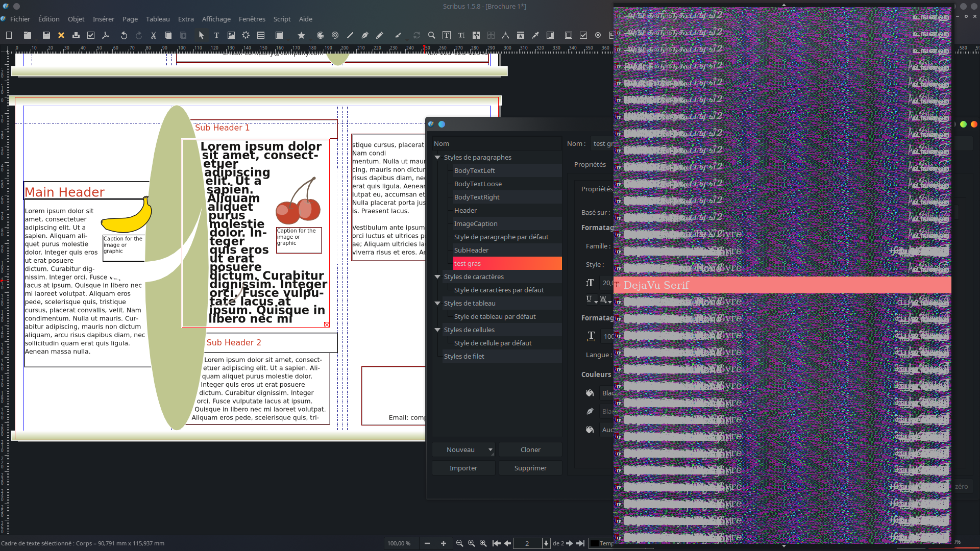This screenshot has height=551, width=980.
Task: Click the Save as PDF icon
Action: click(106, 35)
